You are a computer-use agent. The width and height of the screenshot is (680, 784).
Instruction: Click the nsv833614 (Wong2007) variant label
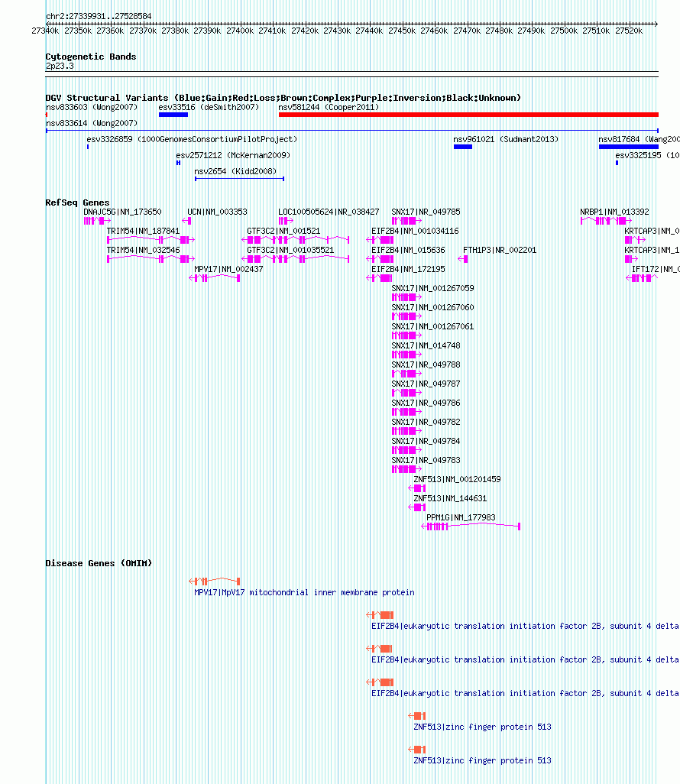click(92, 123)
